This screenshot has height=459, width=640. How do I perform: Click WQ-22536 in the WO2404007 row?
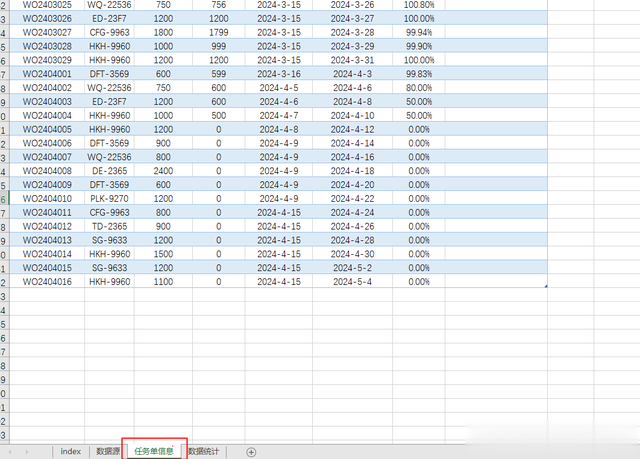pyautogui.click(x=109, y=157)
